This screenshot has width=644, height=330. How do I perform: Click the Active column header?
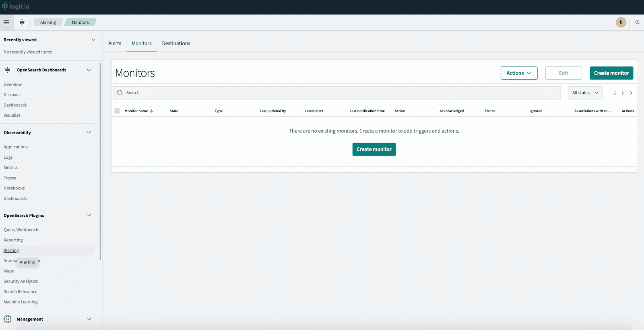[400, 111]
